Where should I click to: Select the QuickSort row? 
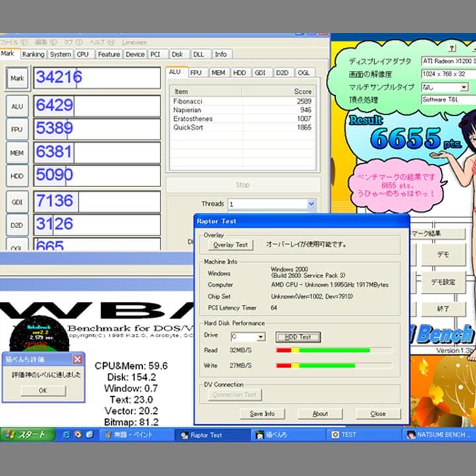click(243, 128)
